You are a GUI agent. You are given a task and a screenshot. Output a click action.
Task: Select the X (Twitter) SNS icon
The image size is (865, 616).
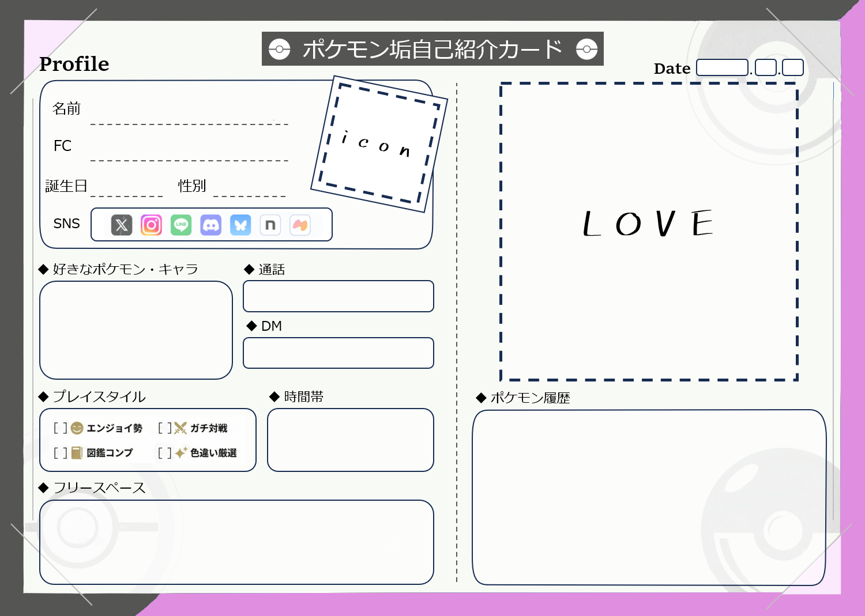pos(121,225)
